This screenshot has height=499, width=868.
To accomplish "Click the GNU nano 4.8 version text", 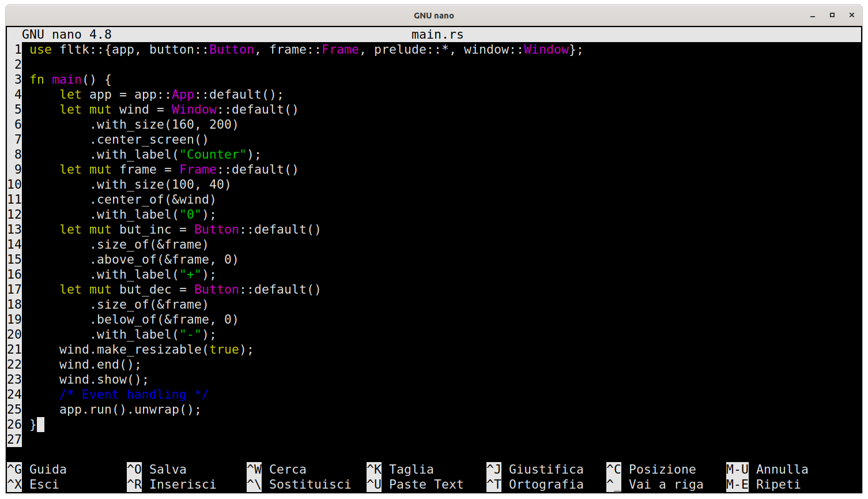I will 67,35.
